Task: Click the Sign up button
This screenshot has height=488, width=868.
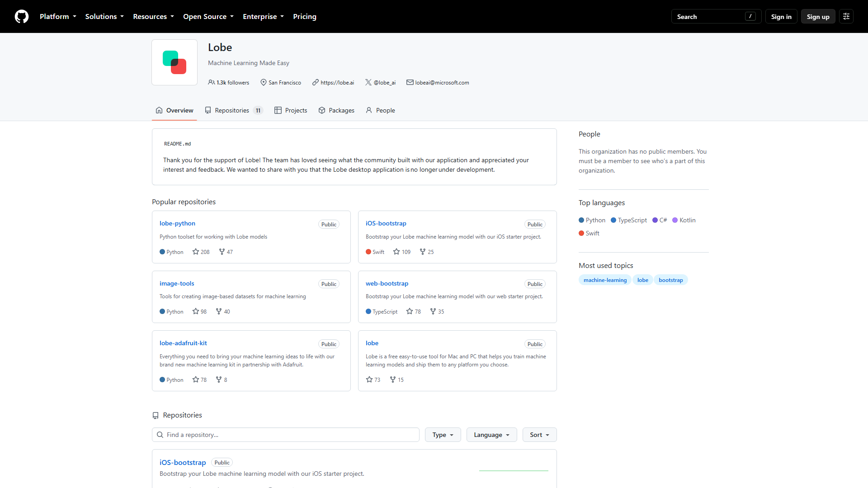Action: (818, 17)
